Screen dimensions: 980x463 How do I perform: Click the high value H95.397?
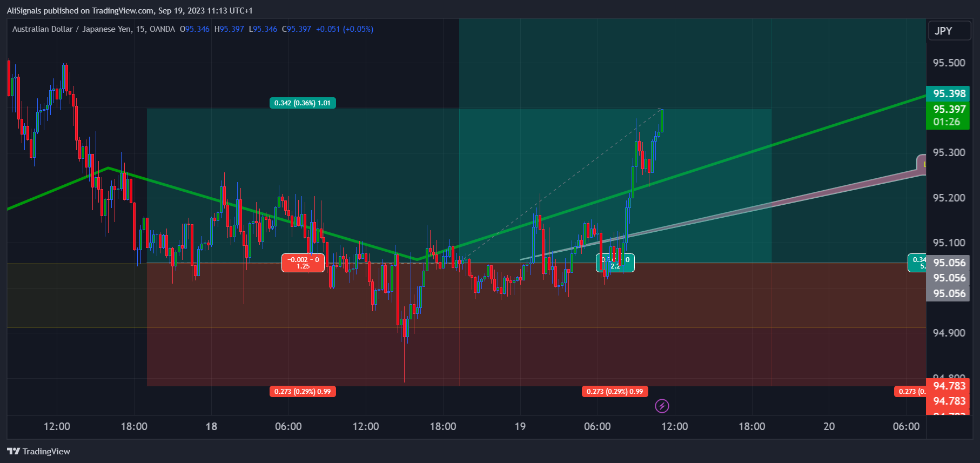point(229,29)
